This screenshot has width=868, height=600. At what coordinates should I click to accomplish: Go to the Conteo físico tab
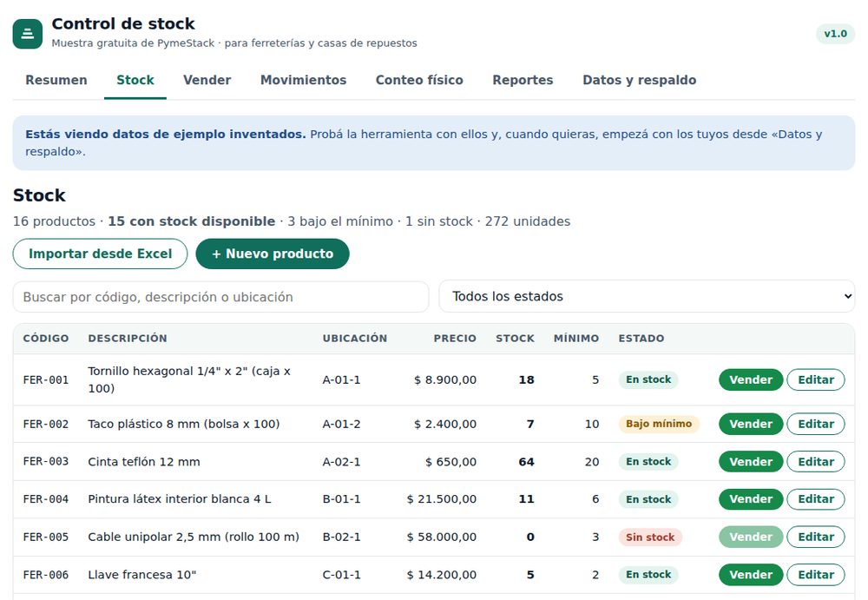419,81
